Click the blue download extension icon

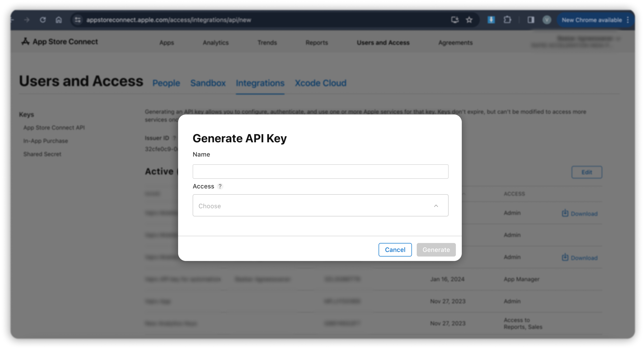tap(491, 20)
